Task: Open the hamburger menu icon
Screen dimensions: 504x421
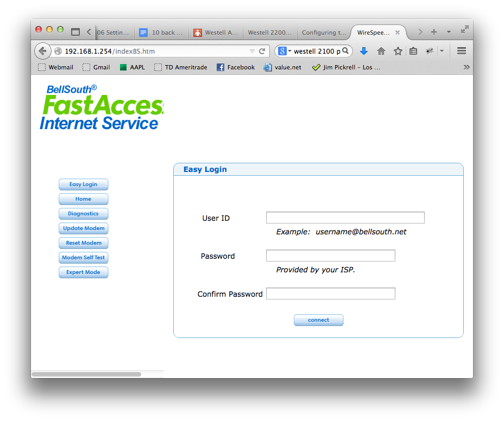Action: tap(462, 51)
